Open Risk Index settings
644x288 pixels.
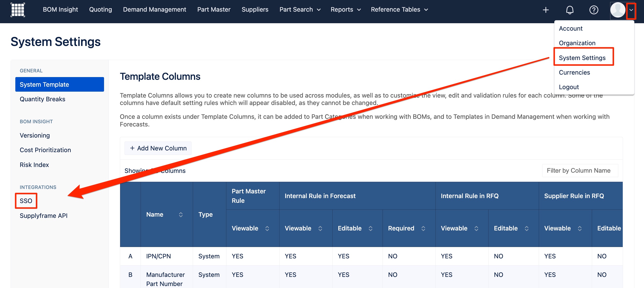[x=34, y=165]
